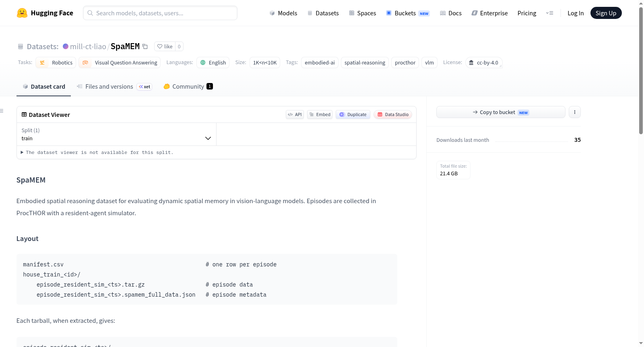Click the '21.4 GB' total file size
Image resolution: width=644 pixels, height=347 pixels.
tap(449, 173)
